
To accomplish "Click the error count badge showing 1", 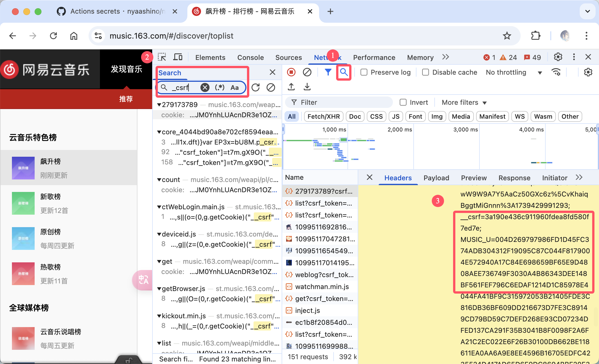I will click(x=489, y=57).
